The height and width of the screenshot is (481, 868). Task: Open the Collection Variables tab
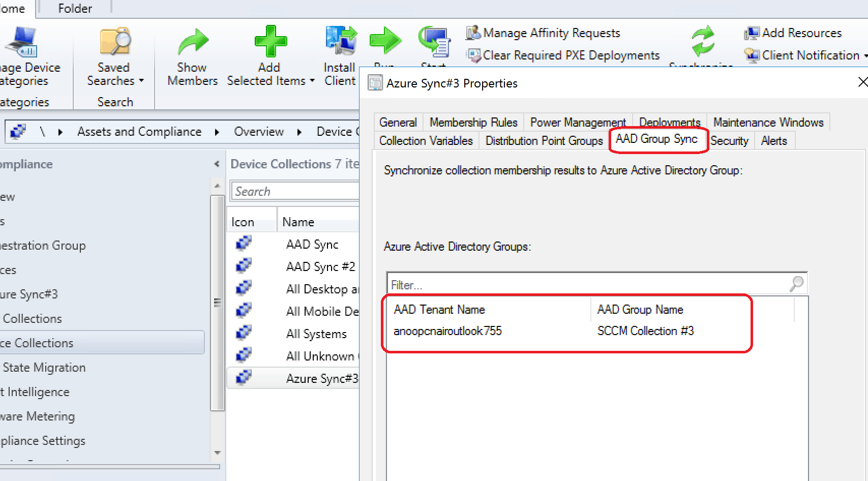[426, 141]
